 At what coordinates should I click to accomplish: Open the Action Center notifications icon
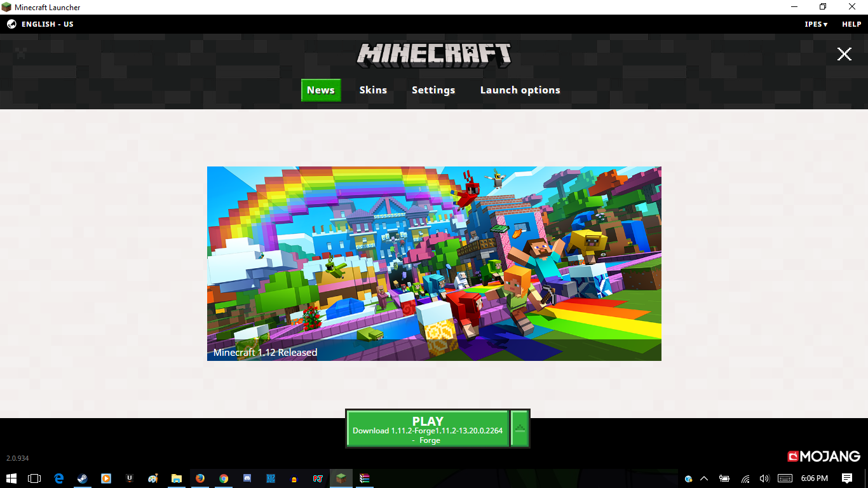coord(847,478)
